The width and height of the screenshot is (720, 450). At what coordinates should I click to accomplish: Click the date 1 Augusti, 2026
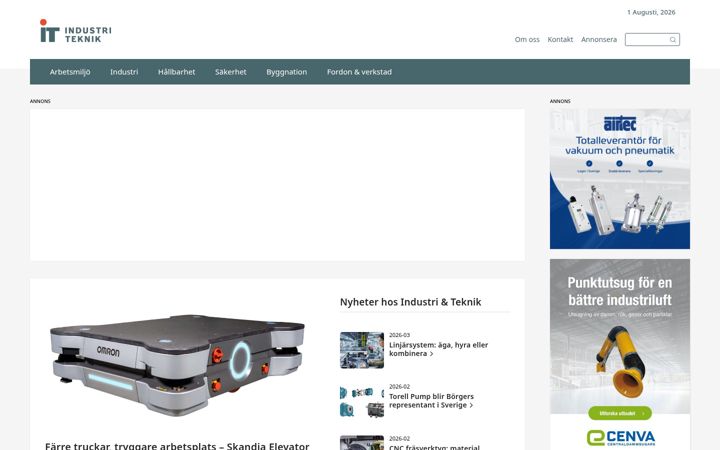coord(651,12)
